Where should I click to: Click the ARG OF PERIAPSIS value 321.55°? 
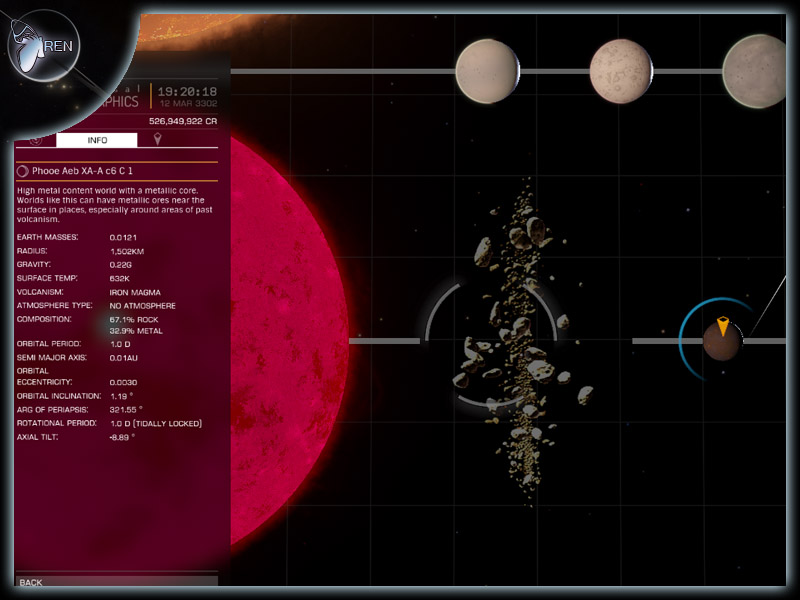point(126,410)
